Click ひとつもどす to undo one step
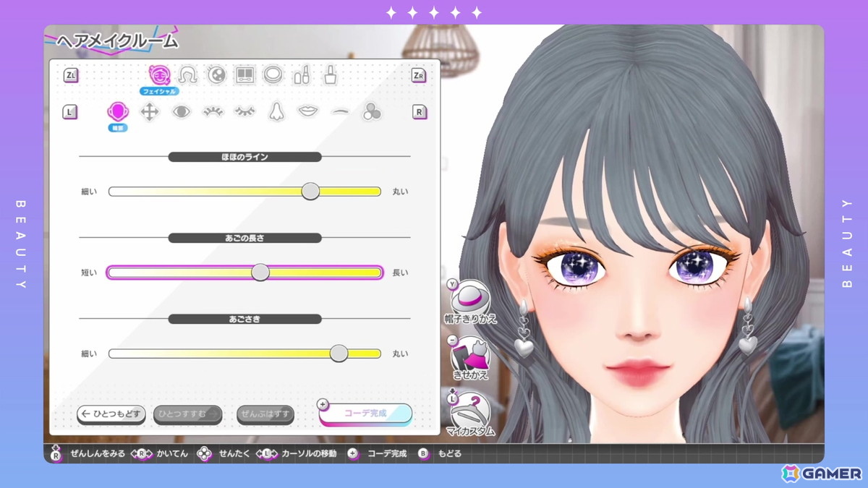 click(x=110, y=414)
